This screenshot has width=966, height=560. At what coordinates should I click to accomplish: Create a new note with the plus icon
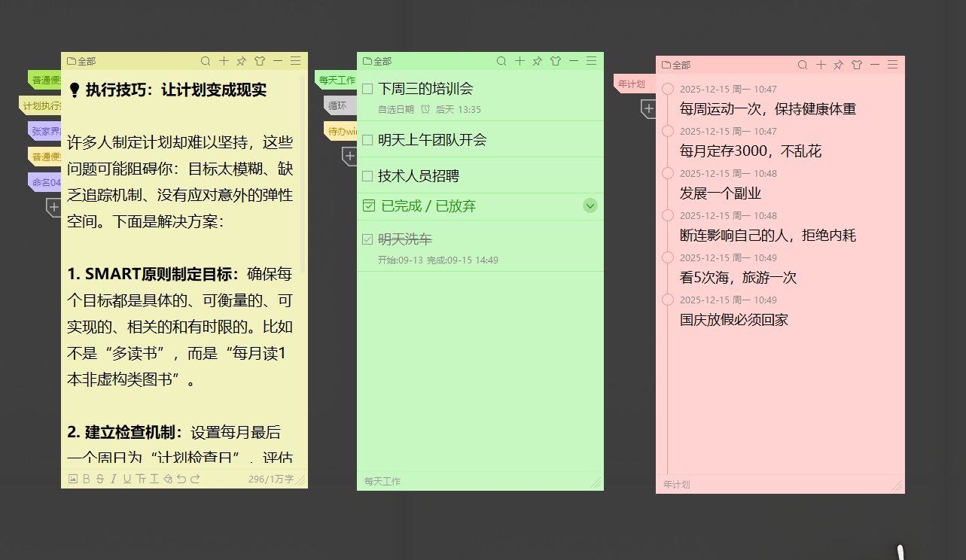tap(223, 61)
